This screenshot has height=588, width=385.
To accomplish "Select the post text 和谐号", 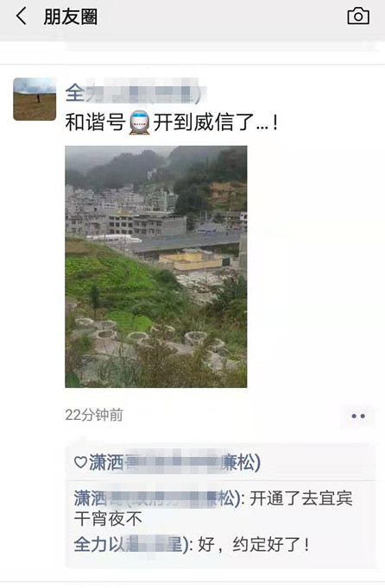I will [x=96, y=122].
